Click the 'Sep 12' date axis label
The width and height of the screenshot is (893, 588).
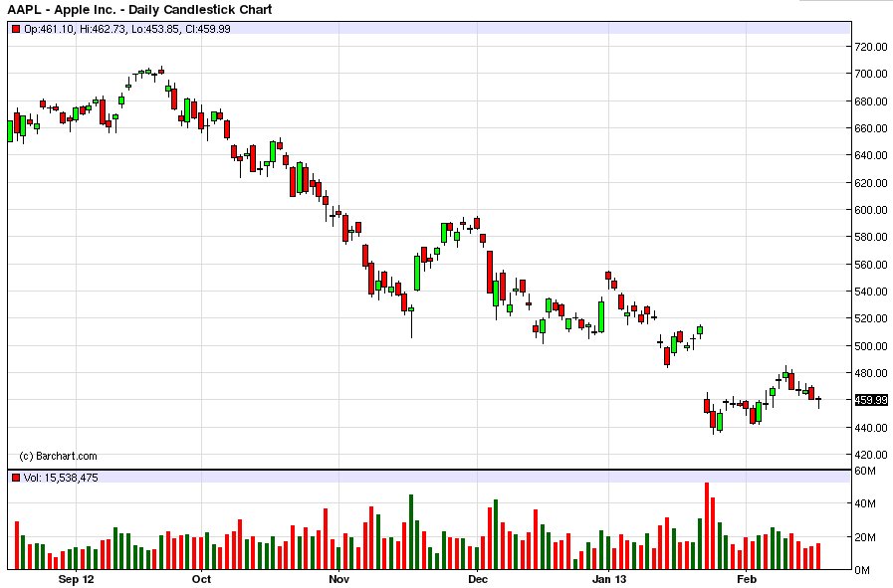tap(76, 579)
